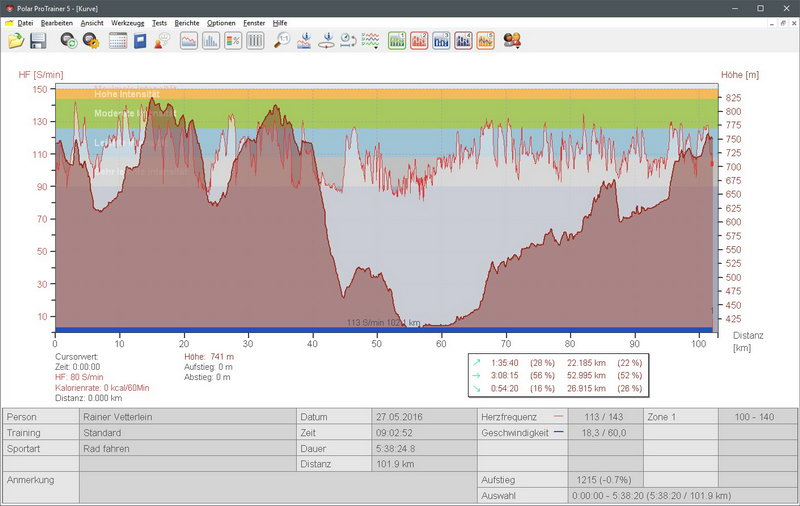Open the Berichte menu
Viewport: 800px width, 506px height.
pyautogui.click(x=187, y=22)
